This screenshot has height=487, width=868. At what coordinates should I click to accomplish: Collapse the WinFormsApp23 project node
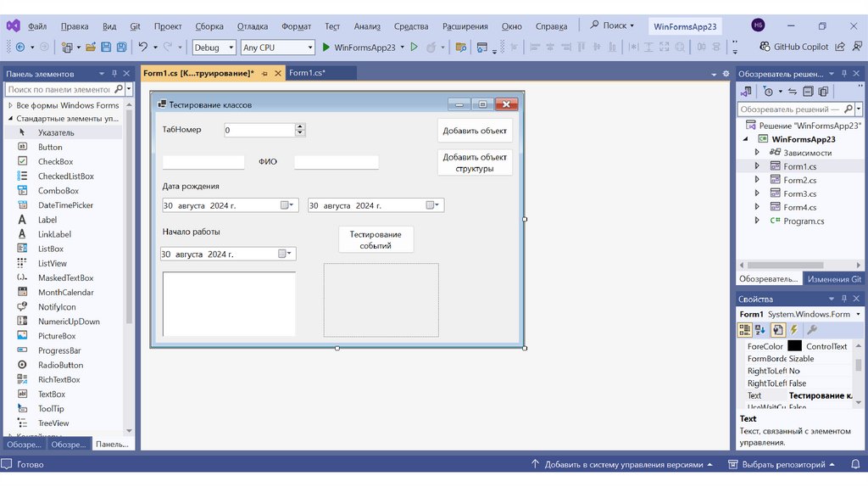(745, 139)
